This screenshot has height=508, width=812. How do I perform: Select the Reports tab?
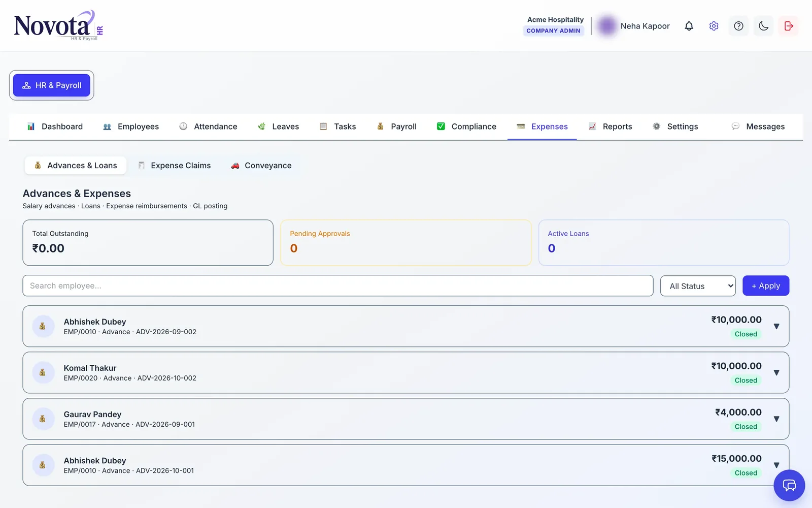pyautogui.click(x=610, y=126)
